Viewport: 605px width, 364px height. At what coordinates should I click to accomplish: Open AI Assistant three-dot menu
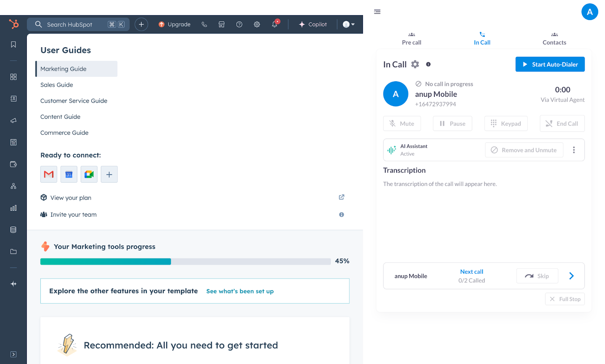coord(574,150)
